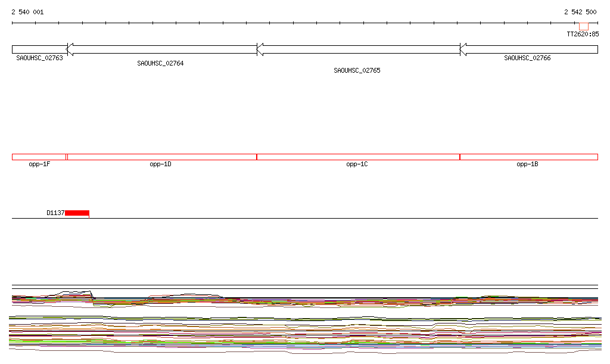This screenshot has width=610, height=364.
Task: Click the TT2620:85 text label
Action: [583, 35]
